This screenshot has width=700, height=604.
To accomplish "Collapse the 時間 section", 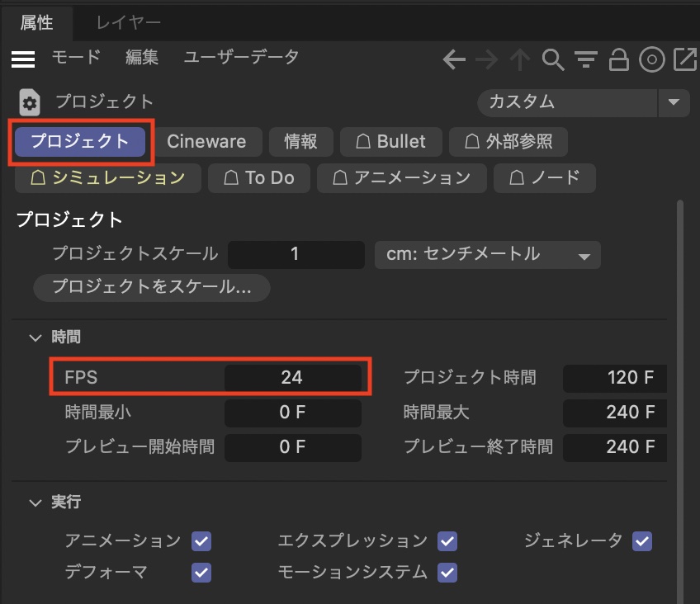I will pyautogui.click(x=35, y=337).
